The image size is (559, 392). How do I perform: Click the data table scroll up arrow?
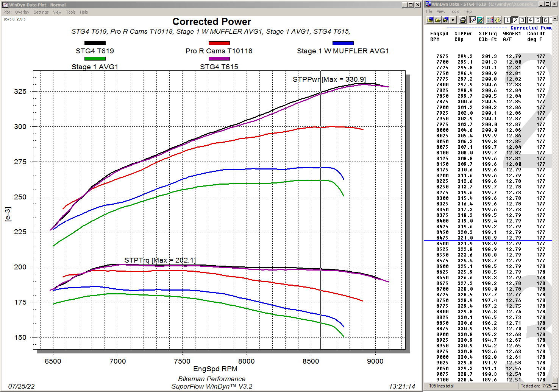coord(555,18)
